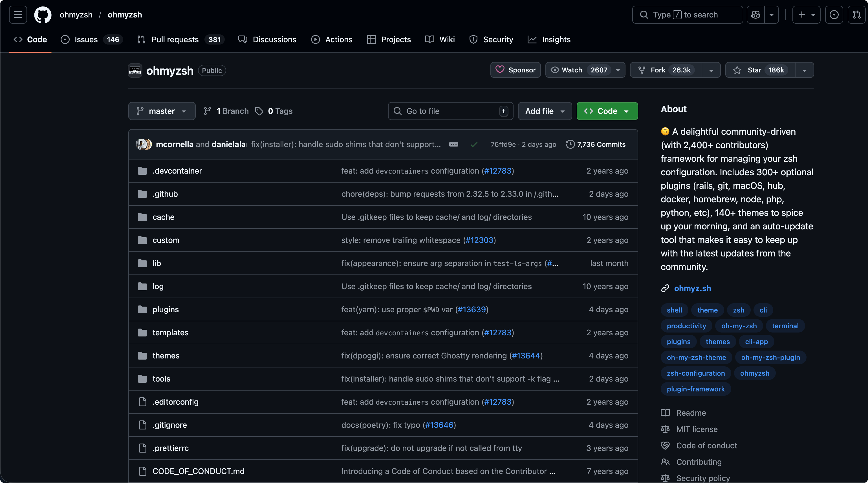The image size is (868, 483).
Task: Star the ohmyzsh repository
Action: (x=760, y=70)
